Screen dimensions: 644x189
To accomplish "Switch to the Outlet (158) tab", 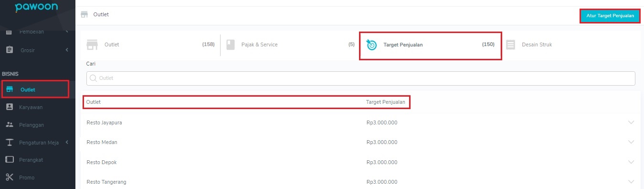I will 150,44.
